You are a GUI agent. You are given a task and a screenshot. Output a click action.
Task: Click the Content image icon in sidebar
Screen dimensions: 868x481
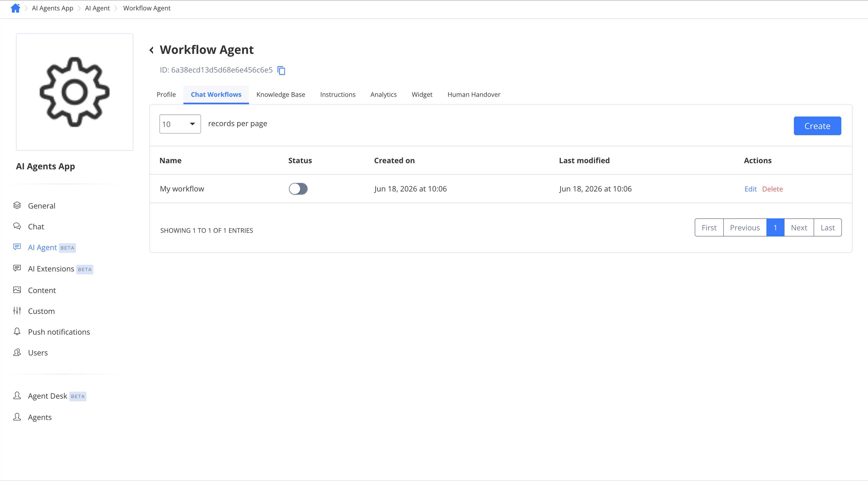point(17,290)
